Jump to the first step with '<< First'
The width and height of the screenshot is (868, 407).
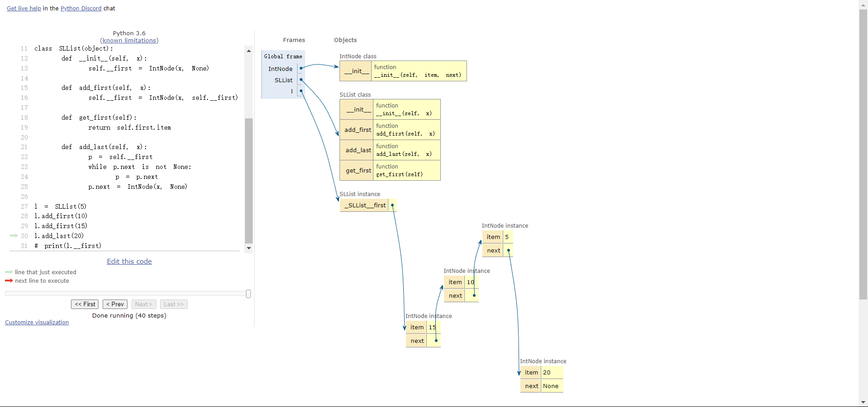pyautogui.click(x=85, y=304)
